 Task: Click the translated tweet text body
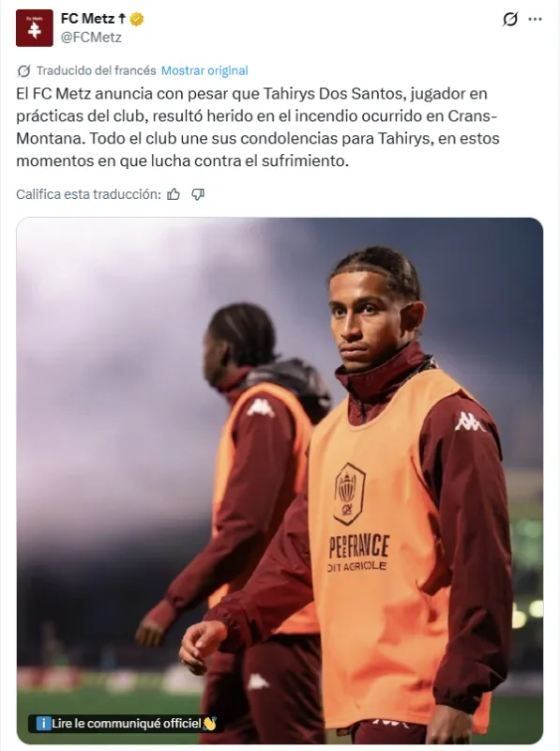click(258, 127)
